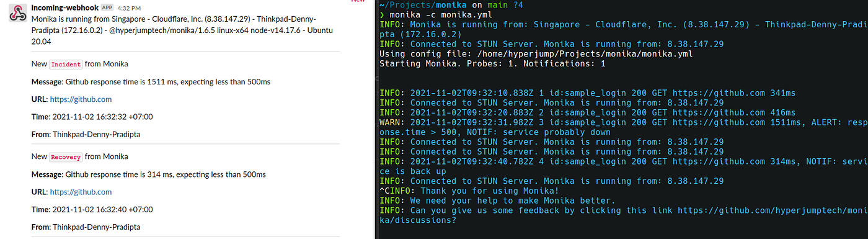
Task: Select the 1511 ms response time message text
Action: tap(151, 82)
